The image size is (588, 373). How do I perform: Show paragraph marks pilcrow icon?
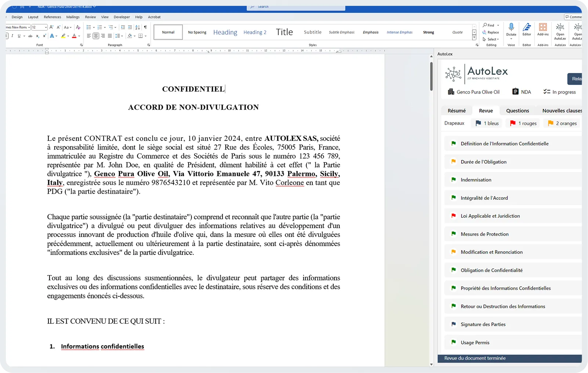tap(145, 27)
